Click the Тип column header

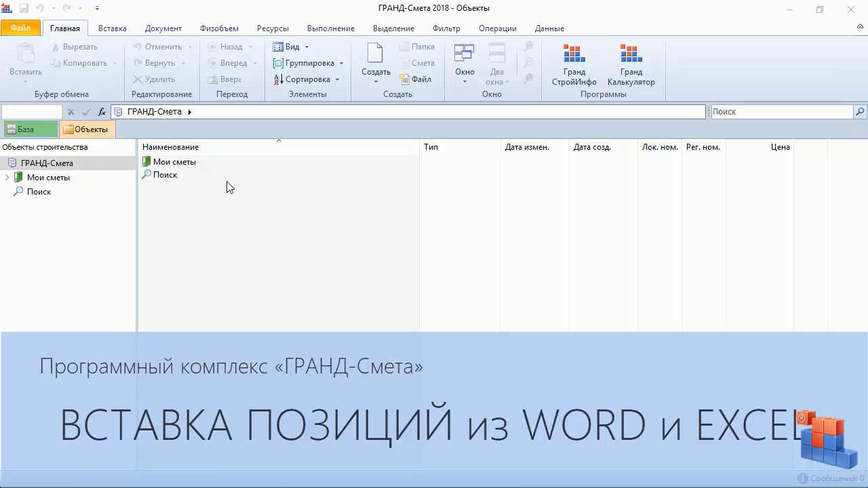pos(460,147)
